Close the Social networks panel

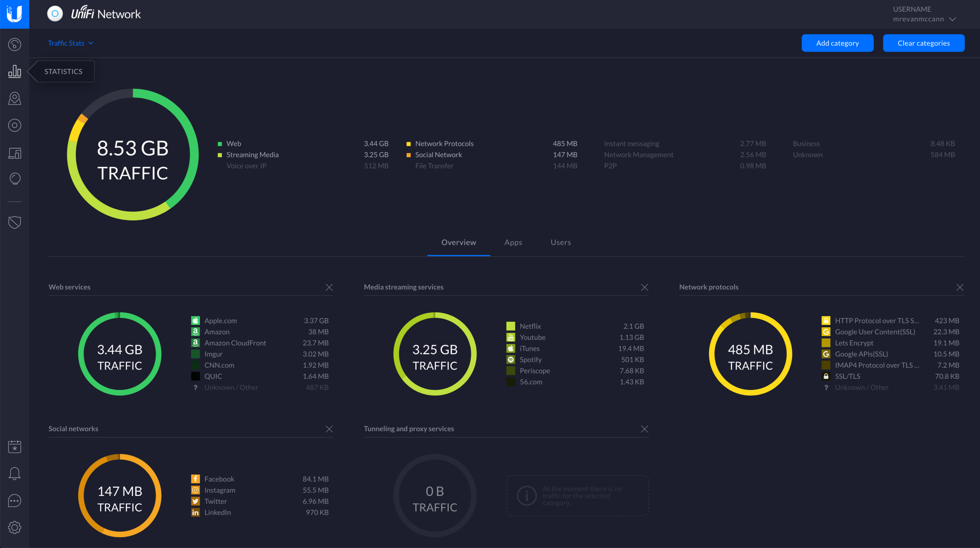coord(329,429)
